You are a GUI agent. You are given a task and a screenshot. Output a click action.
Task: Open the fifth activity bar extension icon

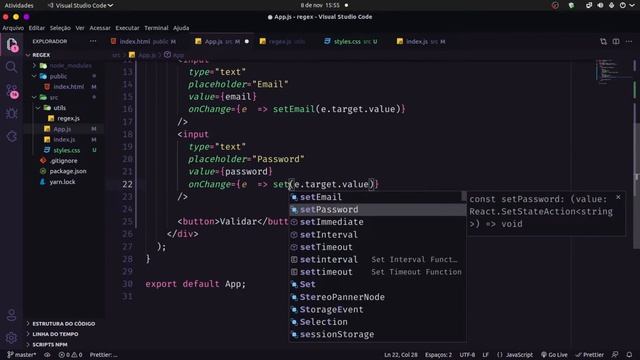11,136
